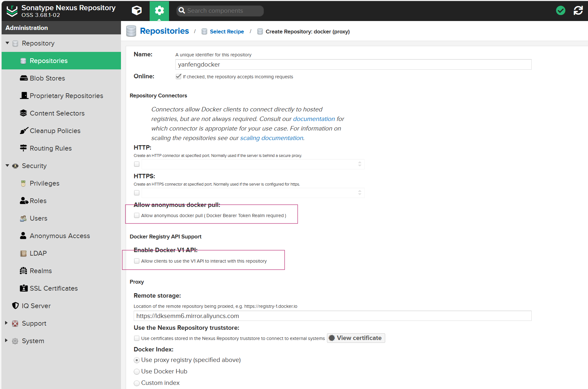Screen dimensions: 588x389
Task: Click the Repositories database icon in breadcrumb
Action: point(131,31)
